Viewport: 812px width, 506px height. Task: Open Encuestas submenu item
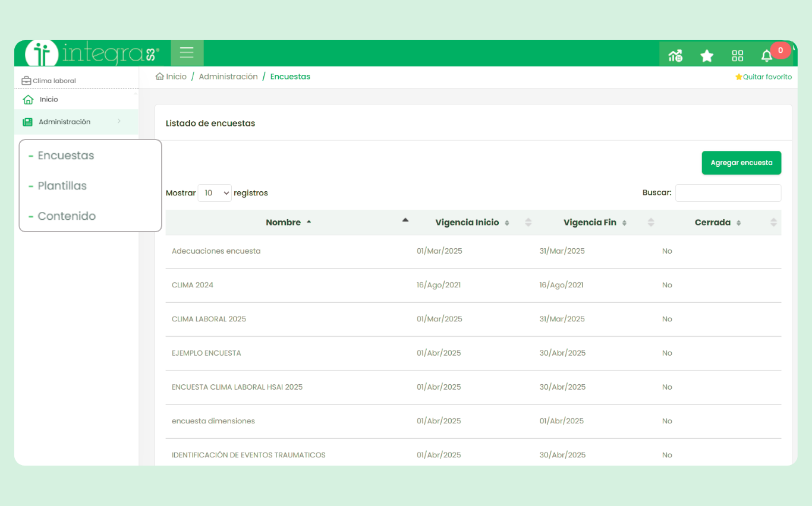pyautogui.click(x=66, y=156)
